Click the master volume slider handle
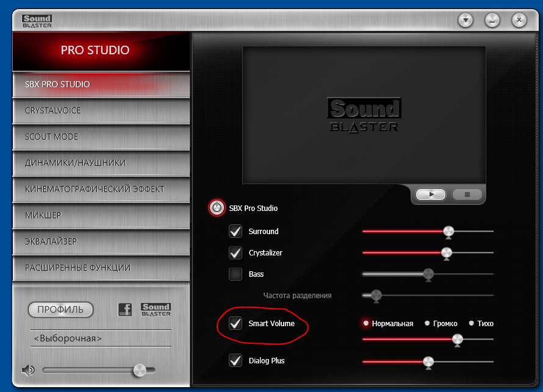Image resolution: width=543 pixels, height=392 pixels. click(x=140, y=371)
